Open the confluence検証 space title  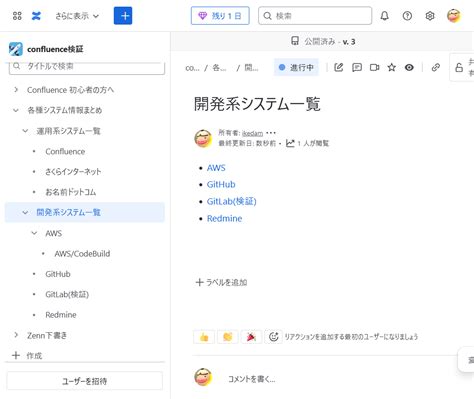click(x=55, y=49)
